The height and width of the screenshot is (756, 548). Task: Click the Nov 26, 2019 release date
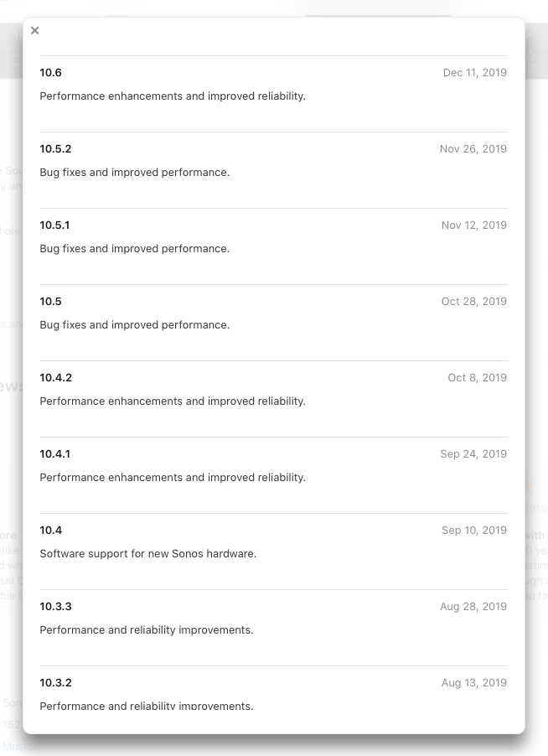click(473, 148)
